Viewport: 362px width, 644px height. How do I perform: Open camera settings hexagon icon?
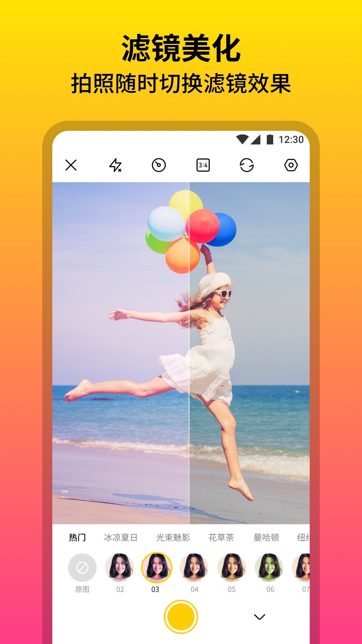tap(291, 165)
